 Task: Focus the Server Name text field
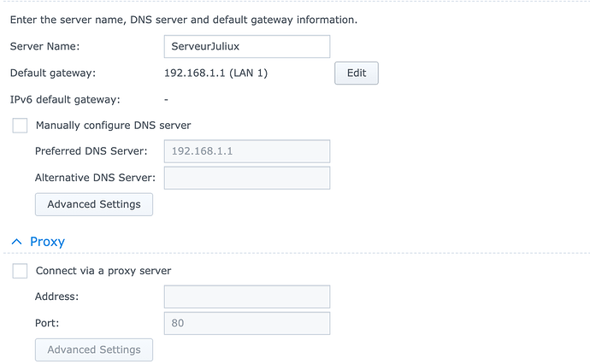pyautogui.click(x=246, y=47)
